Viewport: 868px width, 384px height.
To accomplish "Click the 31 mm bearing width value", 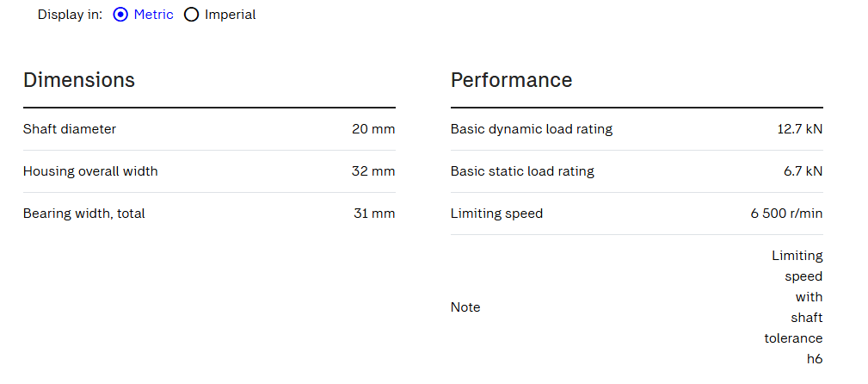I will pos(374,214).
